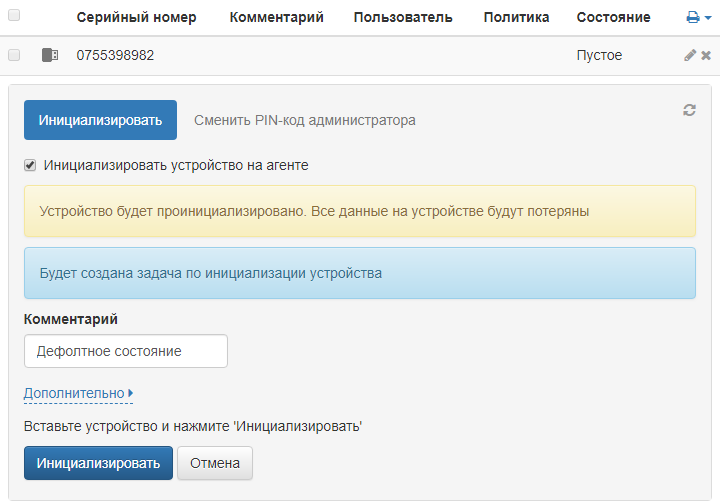
Task: Toggle the select-all checkbox in table header
Action: (14, 17)
